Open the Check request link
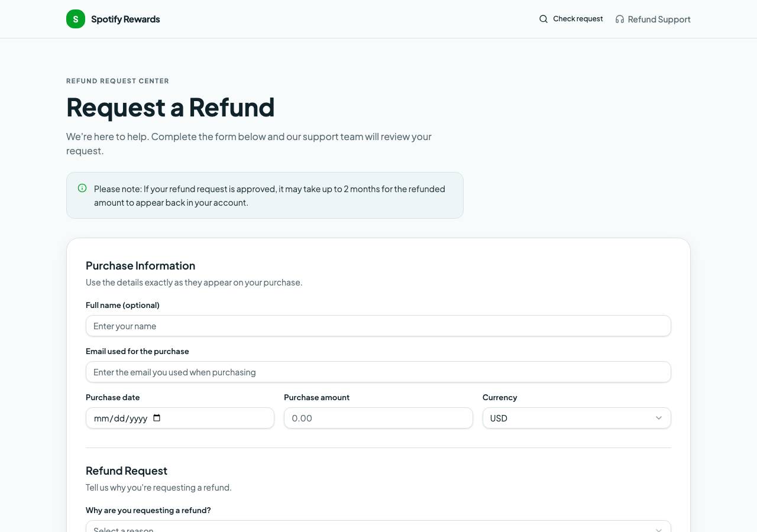 point(571,19)
